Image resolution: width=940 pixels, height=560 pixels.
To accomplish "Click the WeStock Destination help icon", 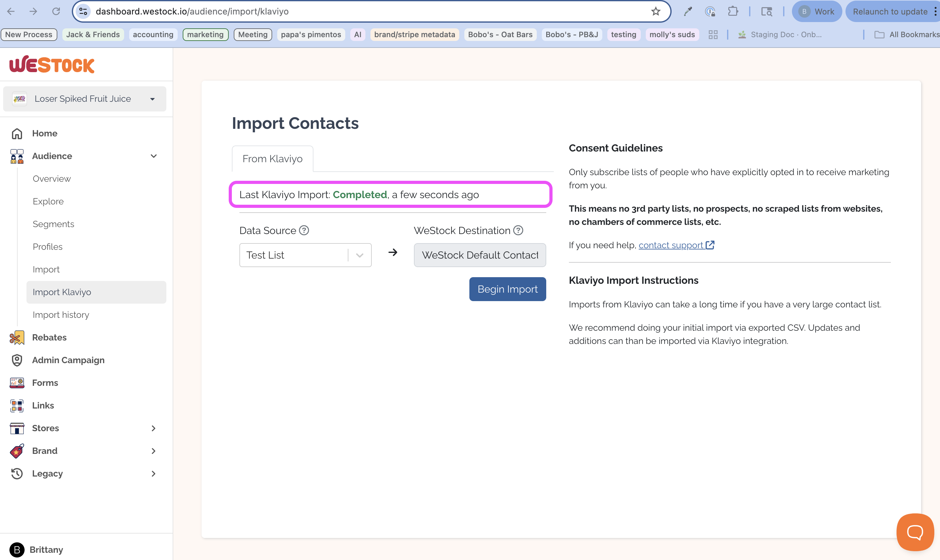I will click(x=519, y=231).
